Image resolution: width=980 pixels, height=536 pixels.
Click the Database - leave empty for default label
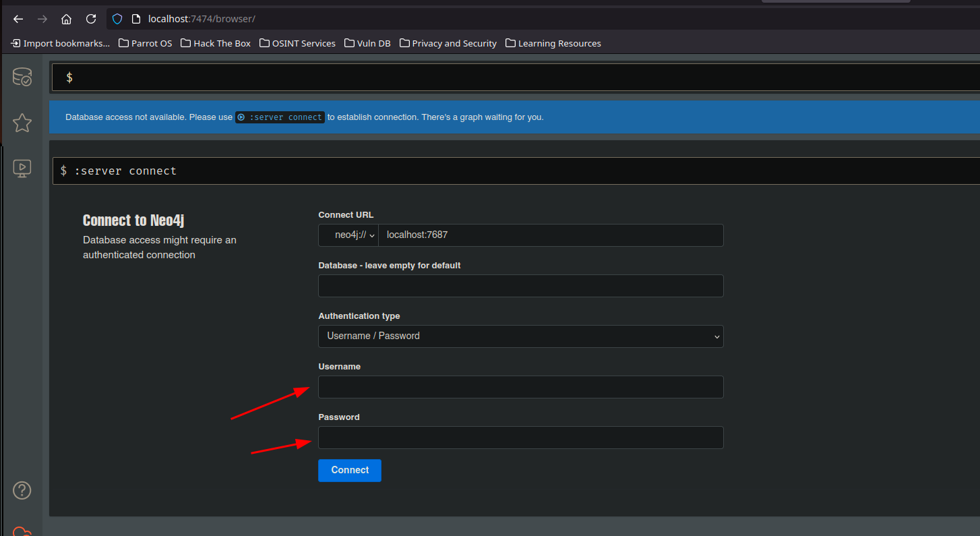click(390, 266)
